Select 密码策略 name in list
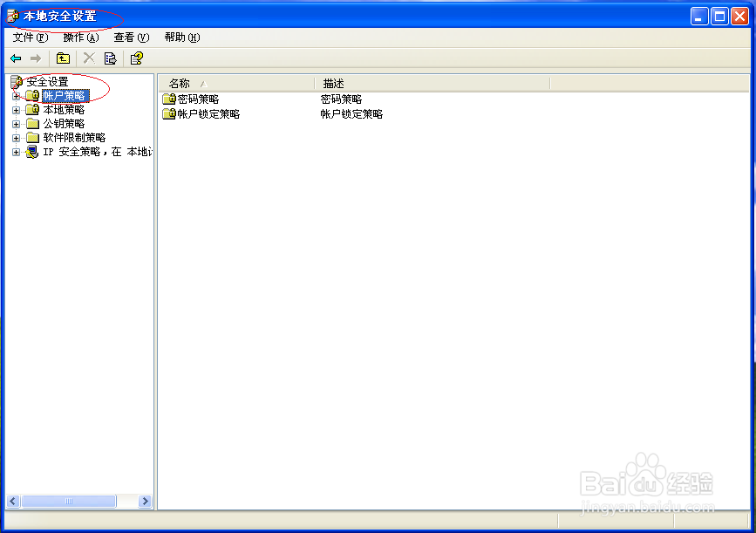 pyautogui.click(x=198, y=99)
